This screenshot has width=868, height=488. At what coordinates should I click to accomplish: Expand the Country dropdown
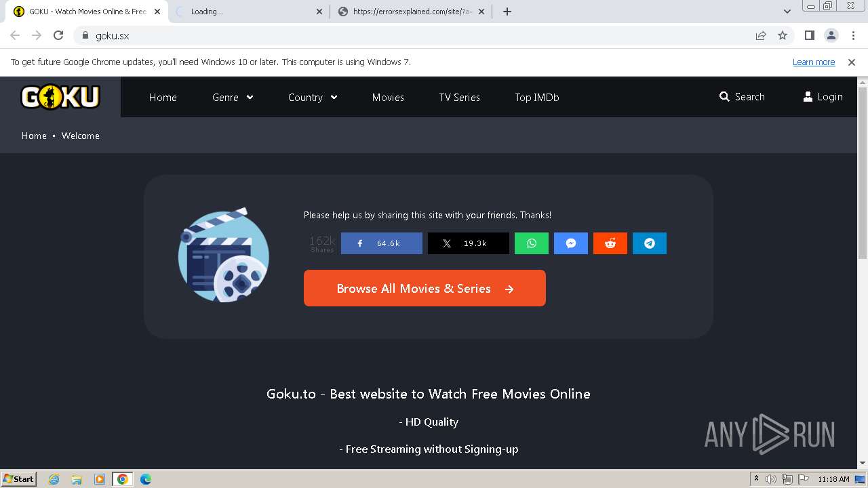[313, 98]
